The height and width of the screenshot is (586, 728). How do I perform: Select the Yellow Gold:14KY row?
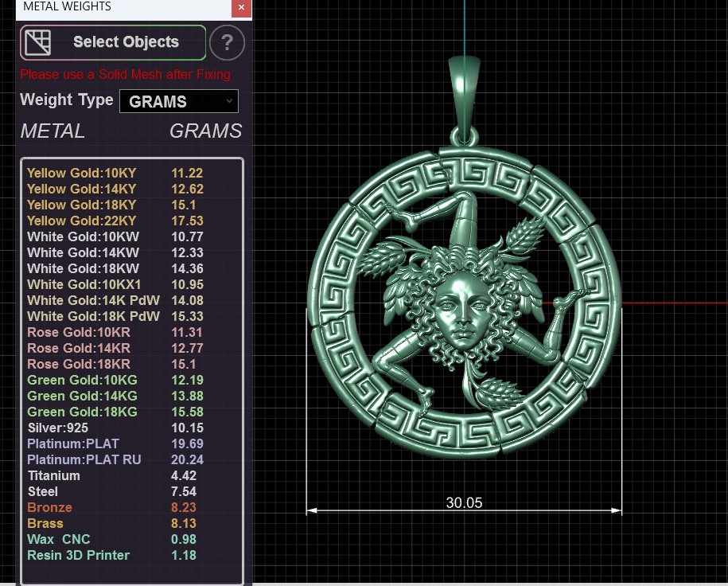coord(115,189)
